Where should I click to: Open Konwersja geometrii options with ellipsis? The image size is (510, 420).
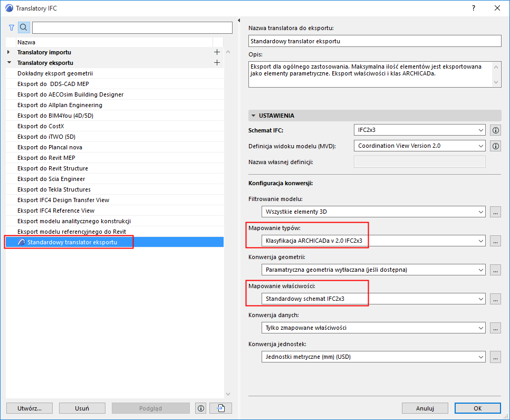495,270
